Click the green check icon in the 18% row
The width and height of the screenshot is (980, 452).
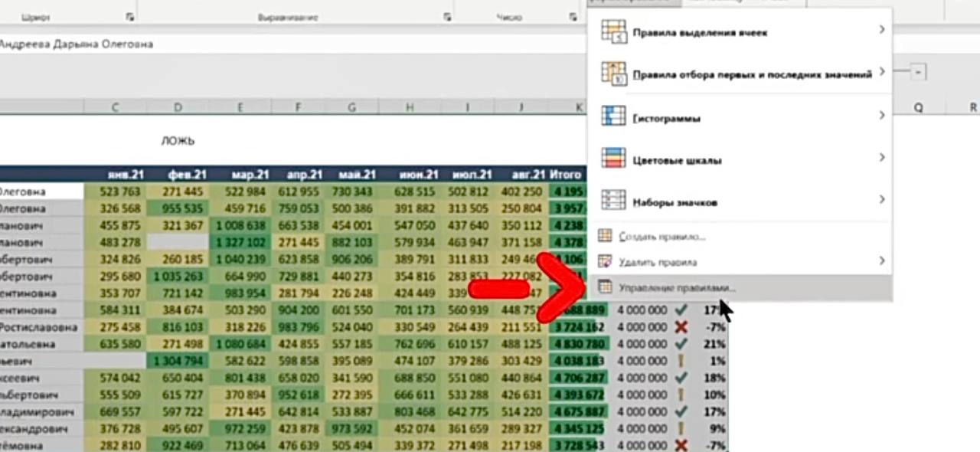click(680, 378)
